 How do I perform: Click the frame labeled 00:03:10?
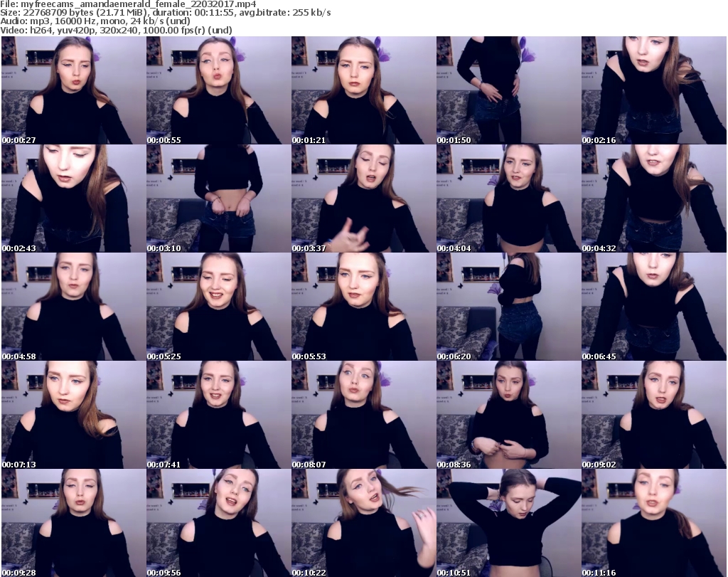tap(219, 198)
